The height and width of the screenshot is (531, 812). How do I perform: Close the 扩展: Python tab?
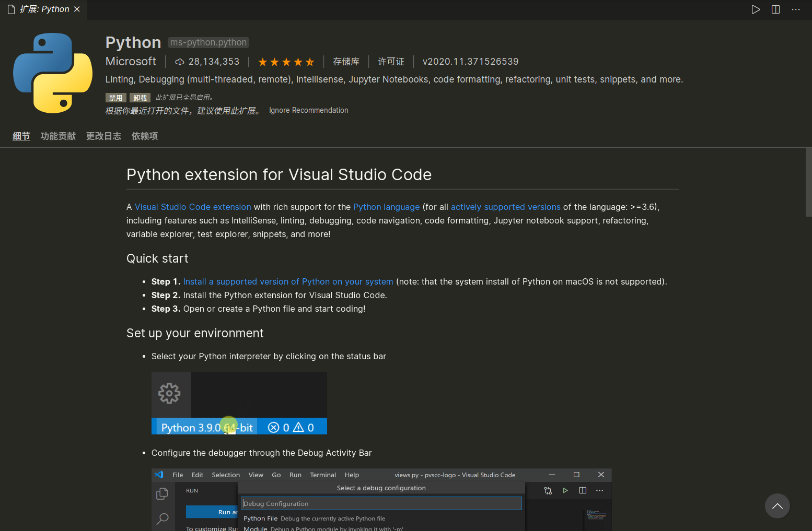click(x=77, y=9)
